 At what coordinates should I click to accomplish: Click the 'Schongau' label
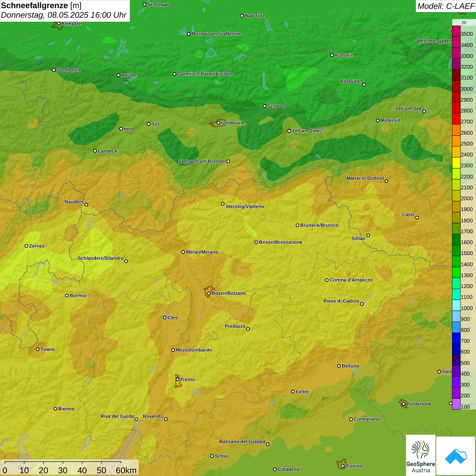pyautogui.click(x=158, y=4)
